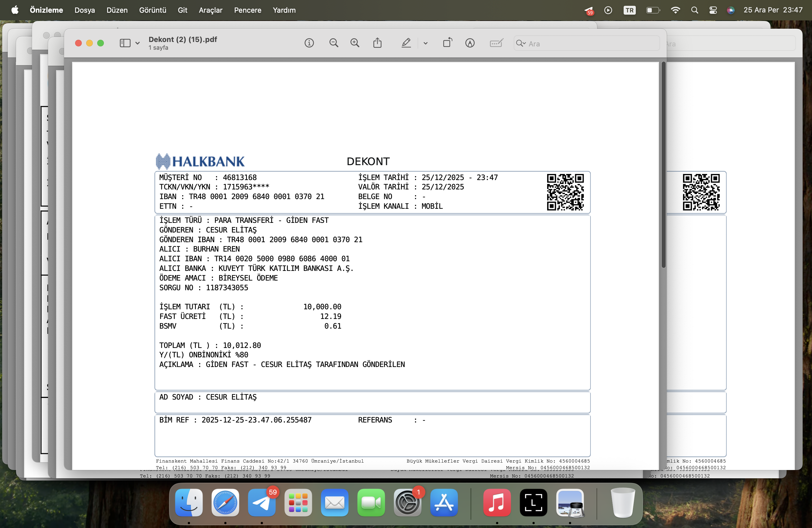Select the transaction amount 10,000.00
The width and height of the screenshot is (812, 528).
pos(322,307)
